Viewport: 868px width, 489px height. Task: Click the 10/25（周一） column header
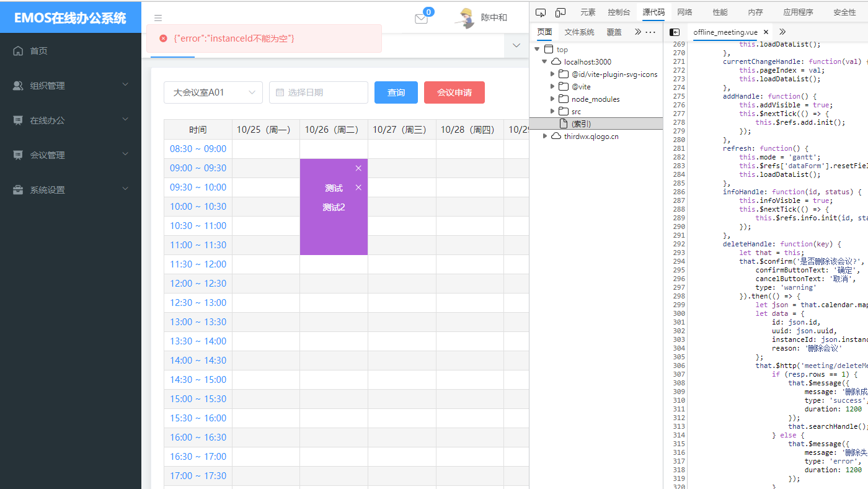[266, 129]
